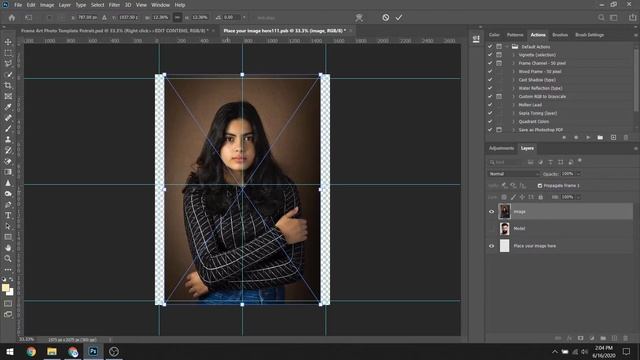Select the Clone Stamp tool
This screenshot has height=360, width=640.
click(8, 140)
